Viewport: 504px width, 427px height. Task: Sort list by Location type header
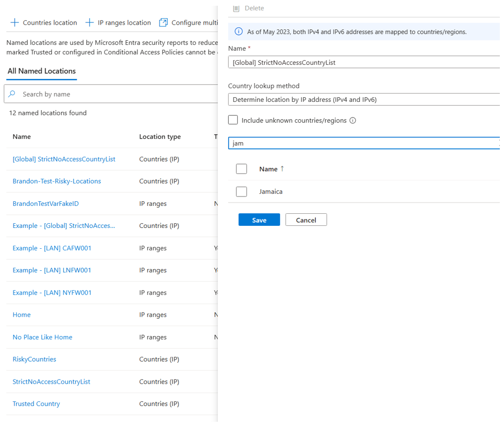(x=160, y=136)
